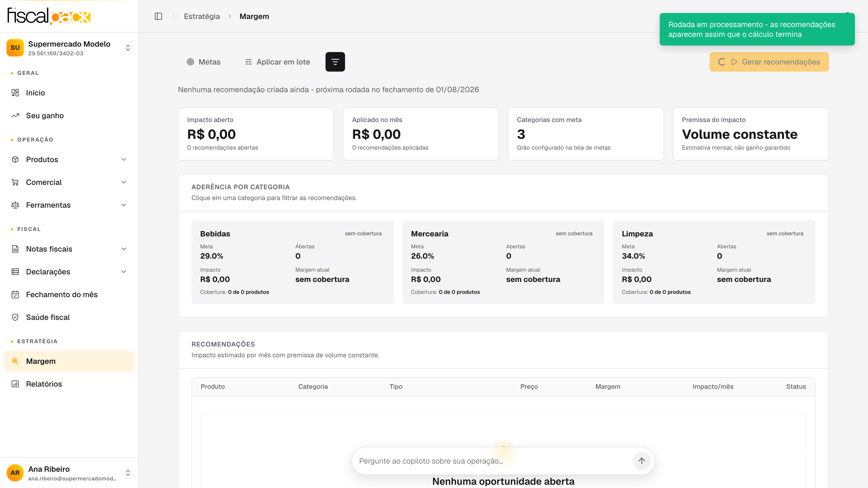This screenshot has width=868, height=488.
Task: Filter by the Bebidas category card
Action: click(292, 262)
